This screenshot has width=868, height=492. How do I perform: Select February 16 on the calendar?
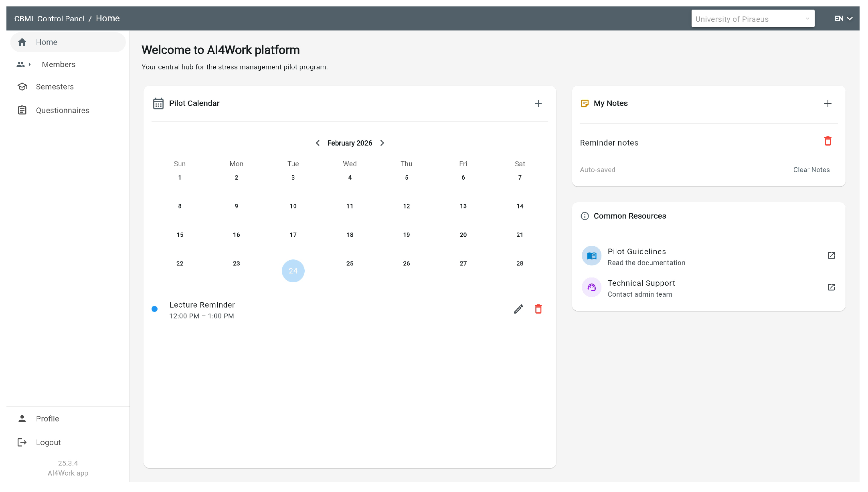[236, 235]
